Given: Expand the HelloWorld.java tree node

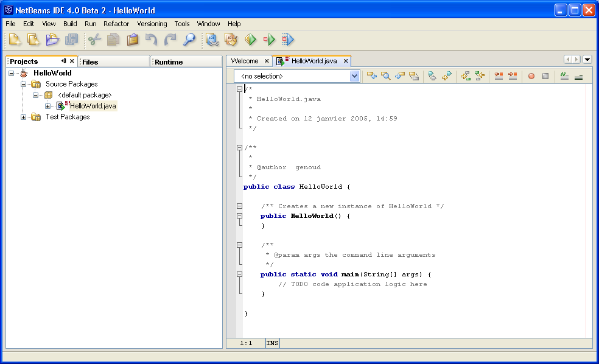Looking at the screenshot, I should 47,106.
